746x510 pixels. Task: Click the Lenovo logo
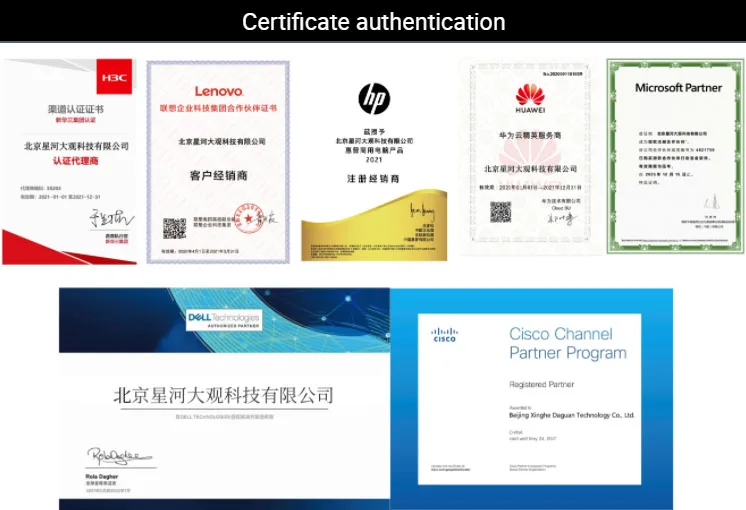point(219,91)
